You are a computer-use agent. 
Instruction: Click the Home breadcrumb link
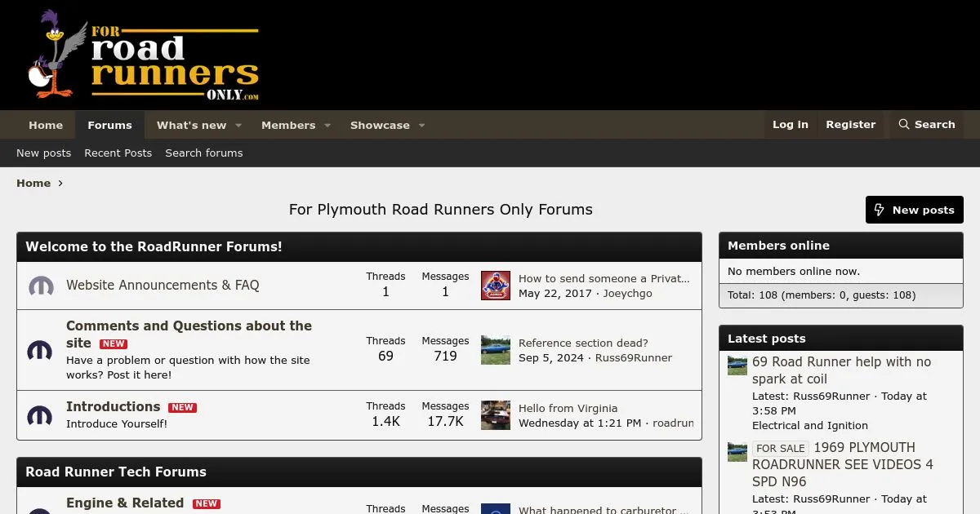click(x=33, y=184)
